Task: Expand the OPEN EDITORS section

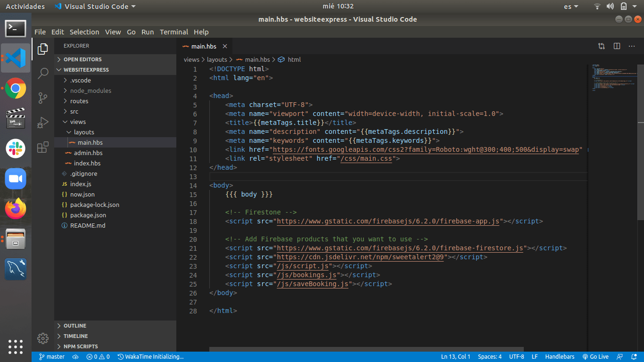Action: (x=83, y=59)
